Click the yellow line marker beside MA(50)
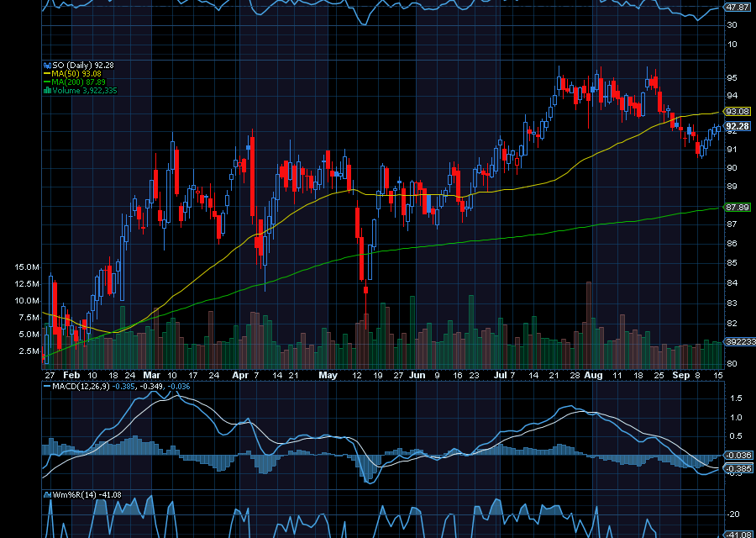 [x=47, y=73]
